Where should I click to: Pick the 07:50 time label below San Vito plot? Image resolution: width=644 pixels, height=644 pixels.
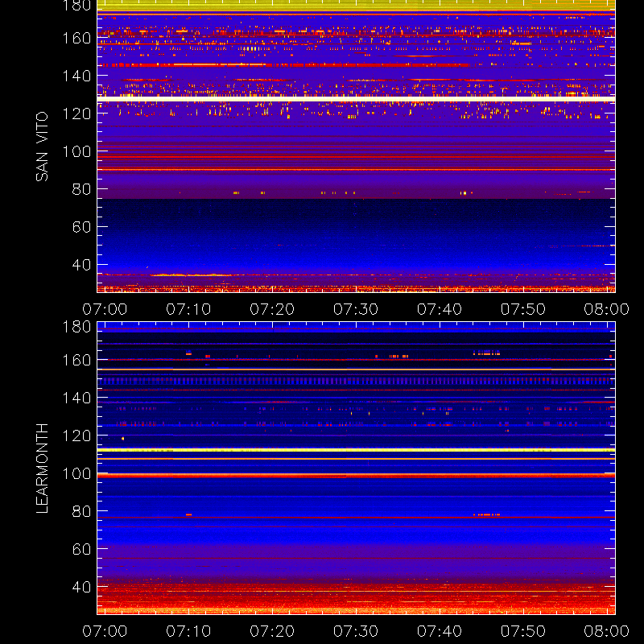coord(522,309)
